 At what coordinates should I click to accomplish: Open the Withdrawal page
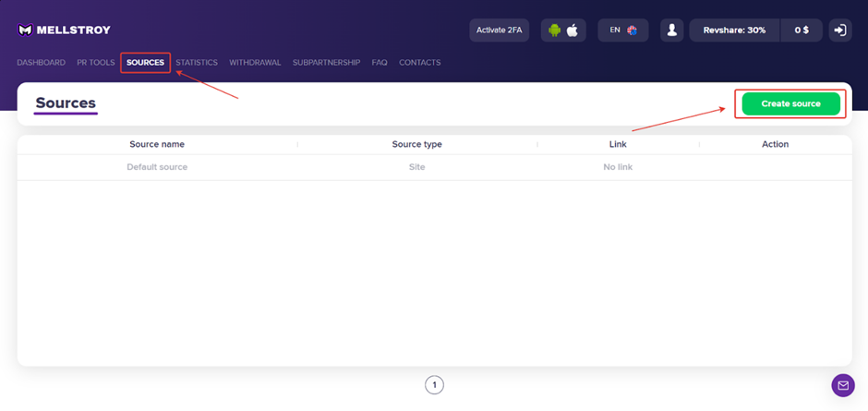click(x=255, y=63)
